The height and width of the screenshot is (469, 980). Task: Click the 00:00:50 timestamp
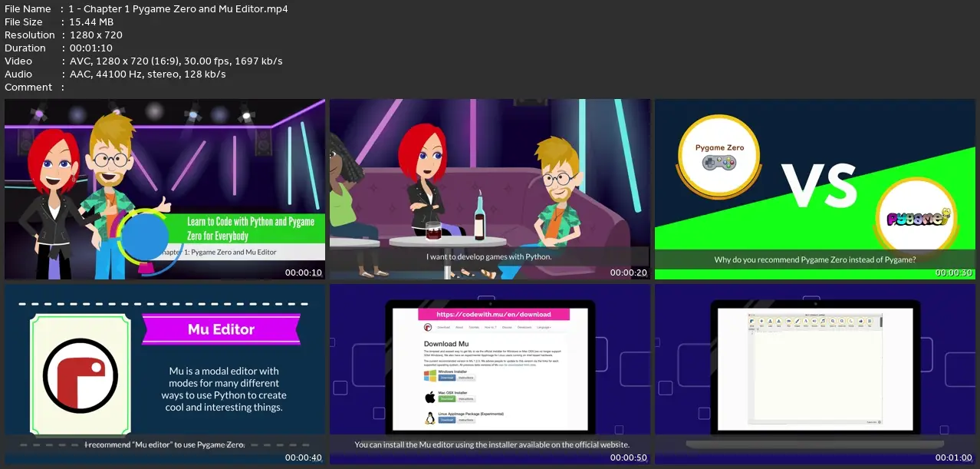[x=629, y=458]
